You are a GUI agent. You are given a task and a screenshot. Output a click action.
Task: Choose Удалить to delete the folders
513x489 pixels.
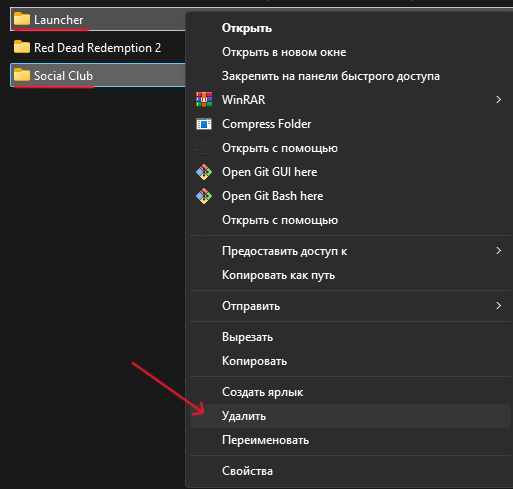click(350, 416)
